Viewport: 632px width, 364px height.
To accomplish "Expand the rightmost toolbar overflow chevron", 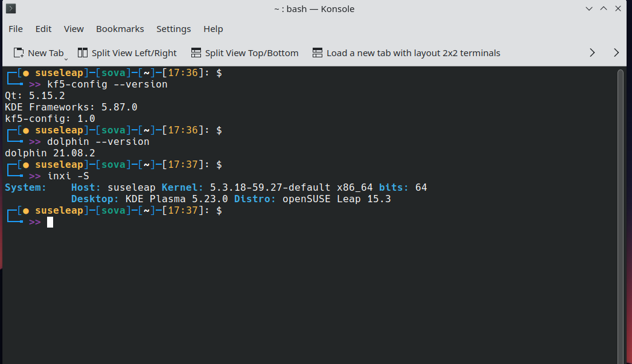I will pyautogui.click(x=616, y=53).
